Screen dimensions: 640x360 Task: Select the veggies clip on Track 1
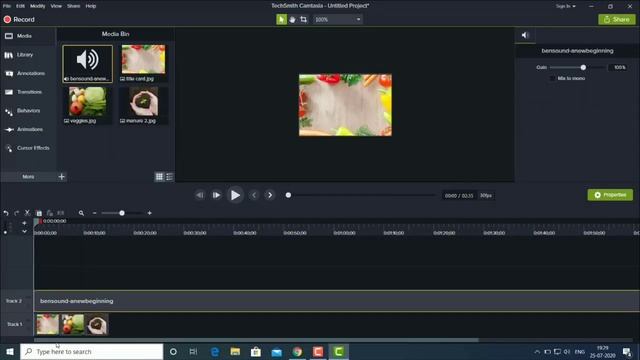[72, 324]
